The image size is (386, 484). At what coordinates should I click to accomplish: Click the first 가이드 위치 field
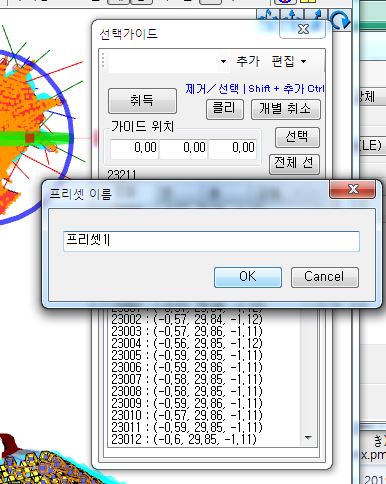coord(135,148)
